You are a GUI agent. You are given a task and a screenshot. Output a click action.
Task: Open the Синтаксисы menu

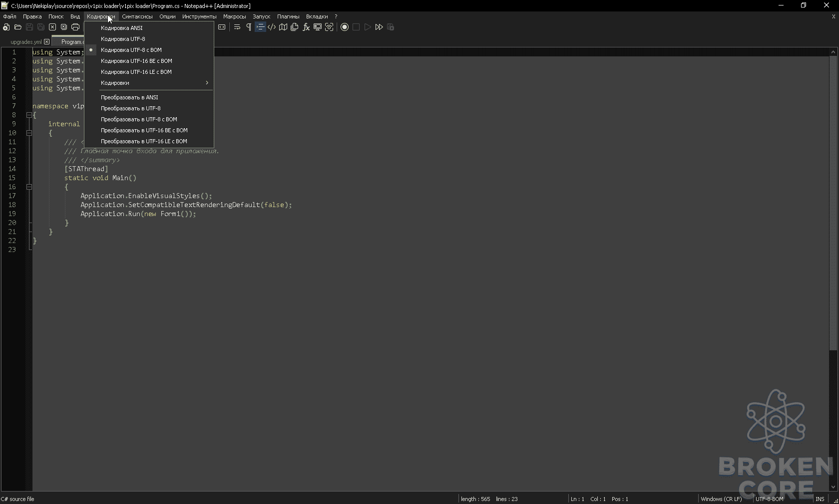pyautogui.click(x=137, y=16)
